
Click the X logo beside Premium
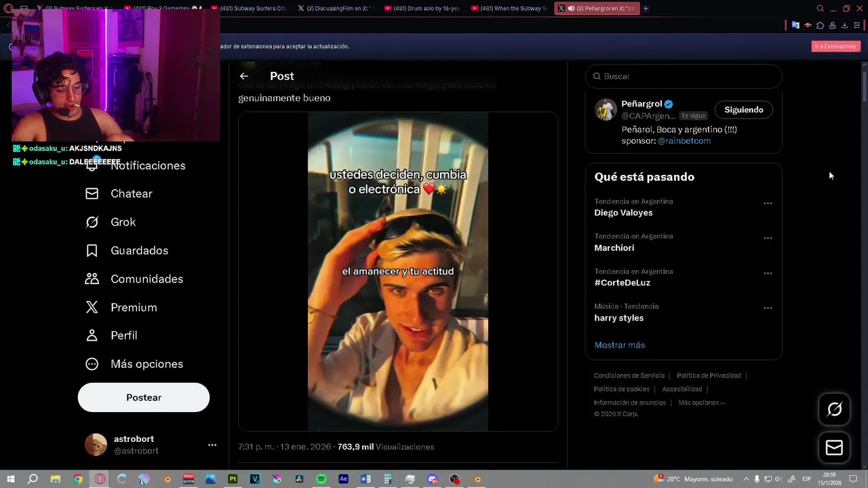click(92, 308)
